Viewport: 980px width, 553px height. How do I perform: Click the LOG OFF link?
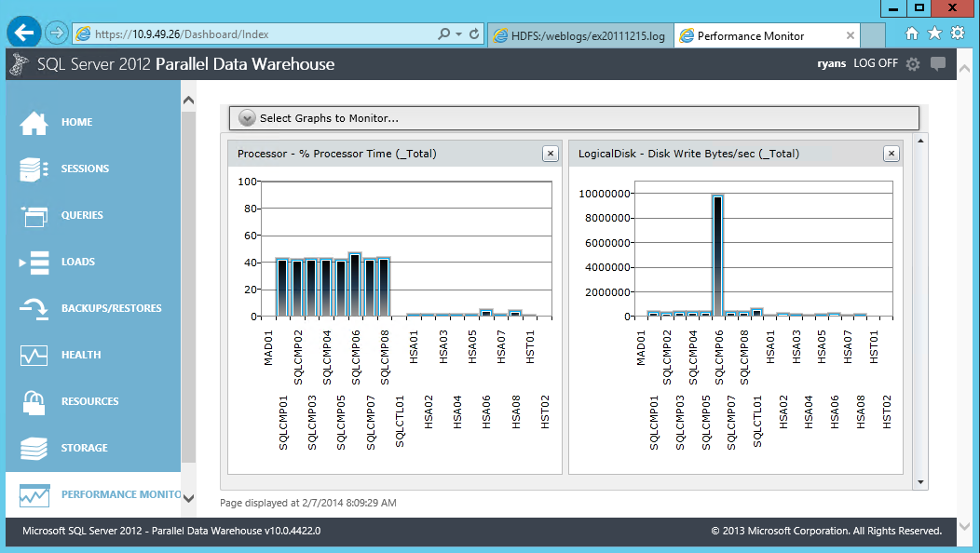876,63
